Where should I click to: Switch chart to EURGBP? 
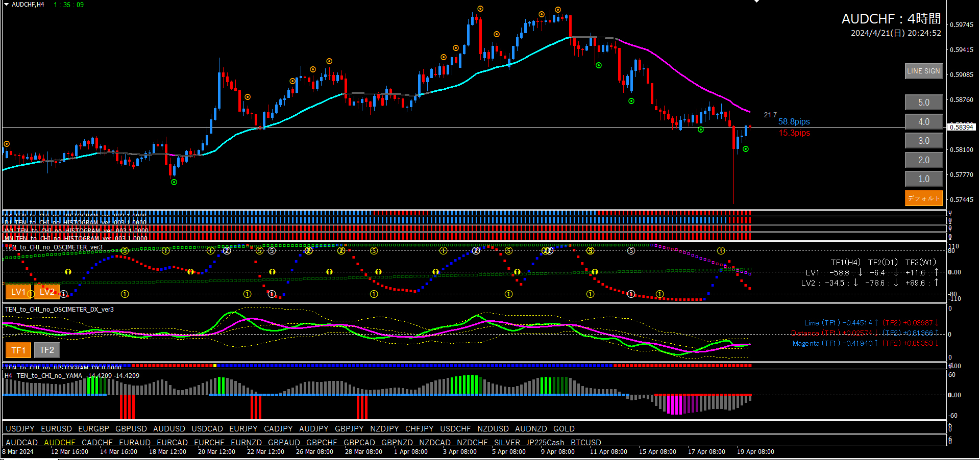[x=93, y=429]
